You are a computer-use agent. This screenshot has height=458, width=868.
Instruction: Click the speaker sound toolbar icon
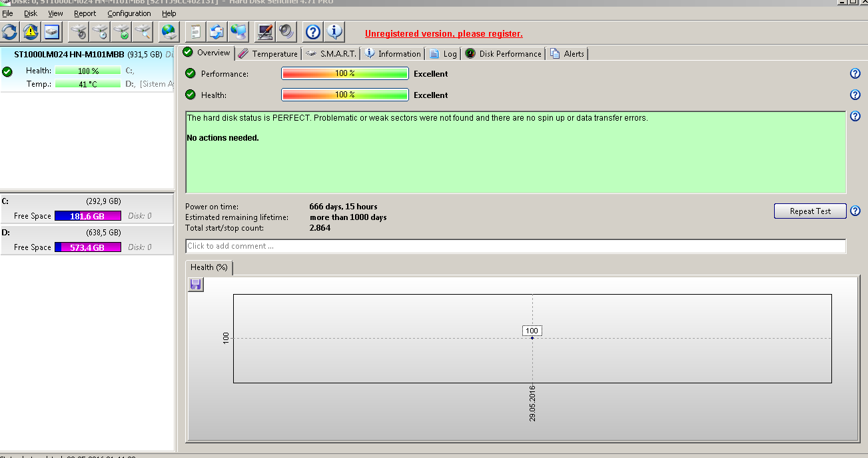coord(286,31)
